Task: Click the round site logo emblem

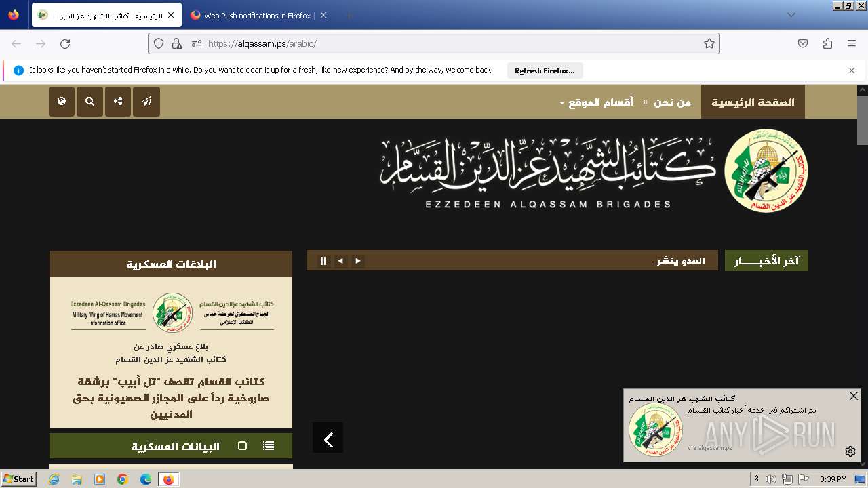Action: coord(766,170)
